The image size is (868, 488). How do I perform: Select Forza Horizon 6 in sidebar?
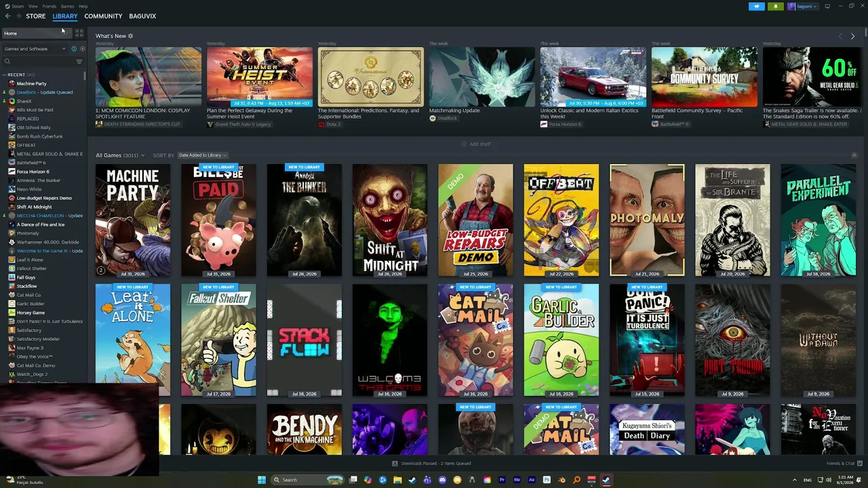(x=44, y=171)
